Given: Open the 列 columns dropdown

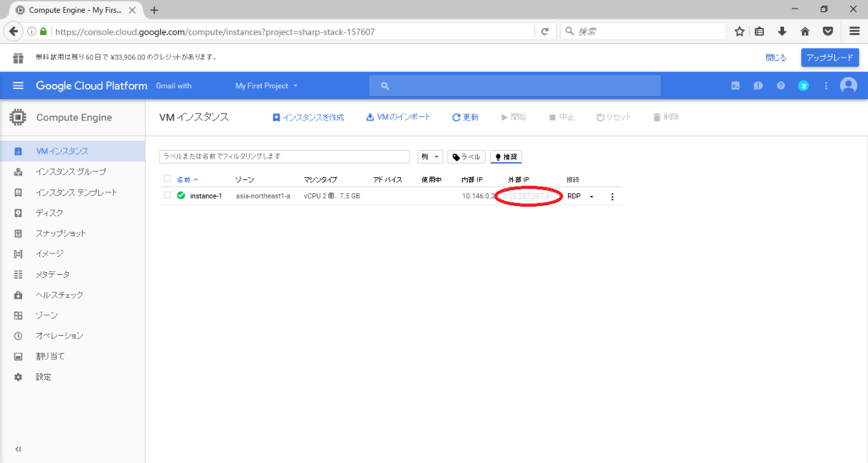Looking at the screenshot, I should (430, 157).
